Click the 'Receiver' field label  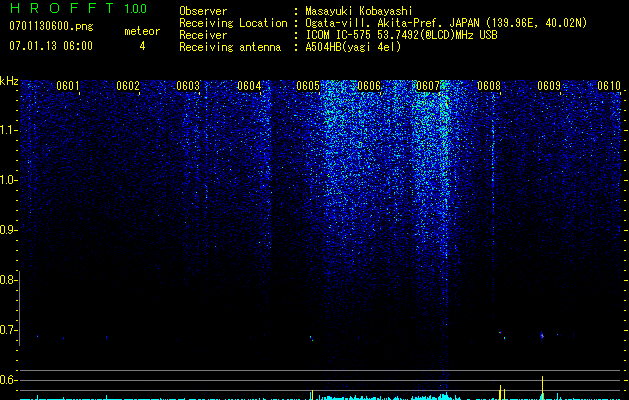(x=203, y=35)
